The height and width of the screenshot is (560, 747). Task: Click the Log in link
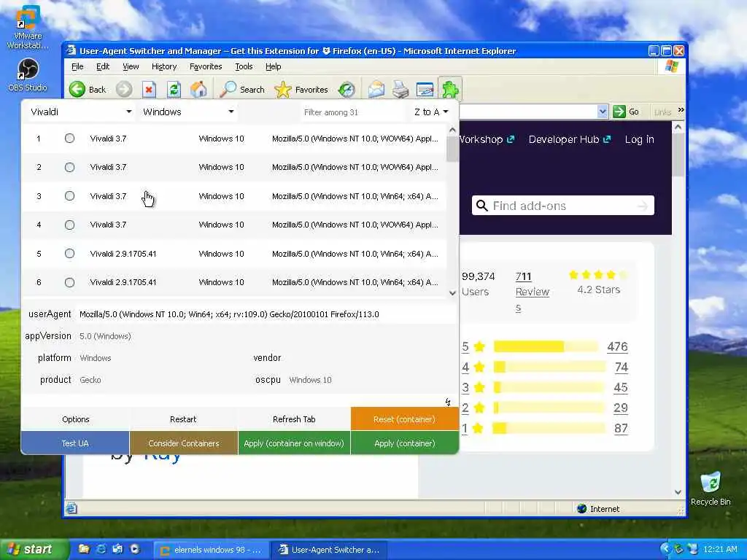(639, 139)
